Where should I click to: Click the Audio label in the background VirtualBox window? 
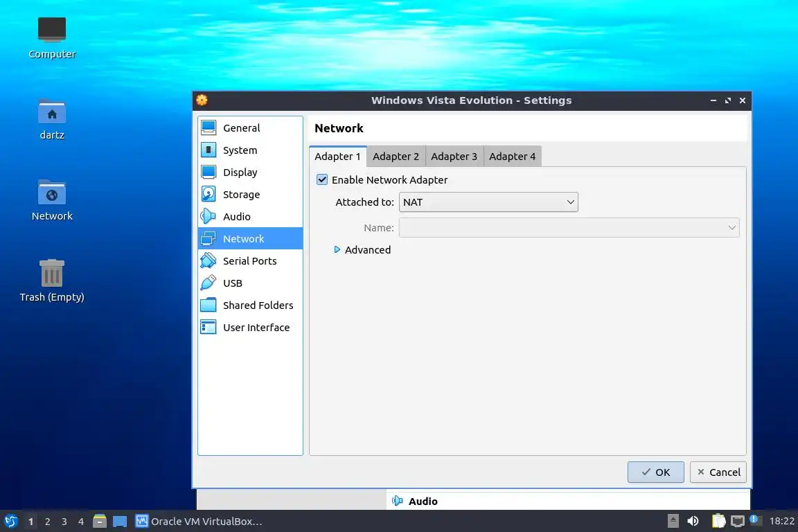(x=423, y=501)
